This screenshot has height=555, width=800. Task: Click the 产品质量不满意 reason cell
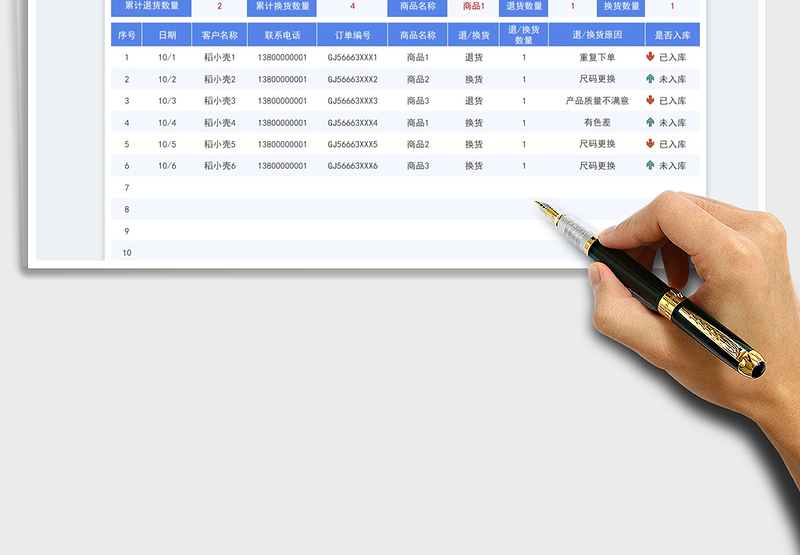click(x=598, y=101)
